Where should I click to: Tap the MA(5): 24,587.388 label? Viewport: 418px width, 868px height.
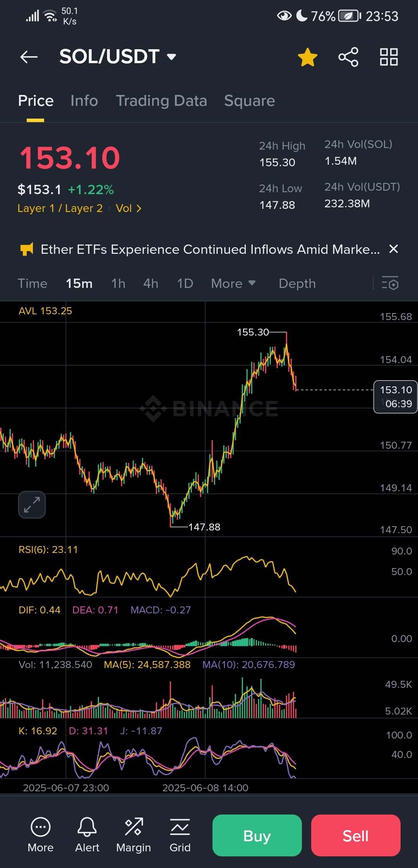(147, 665)
